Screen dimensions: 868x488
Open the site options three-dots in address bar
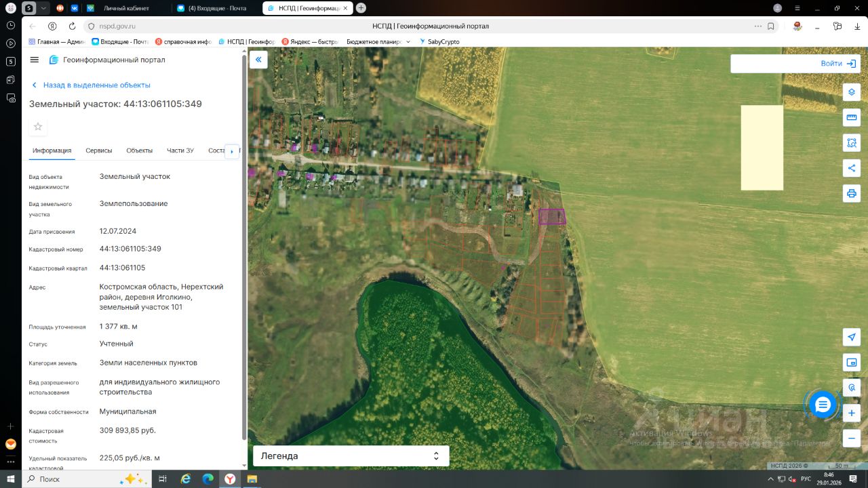[x=758, y=26]
